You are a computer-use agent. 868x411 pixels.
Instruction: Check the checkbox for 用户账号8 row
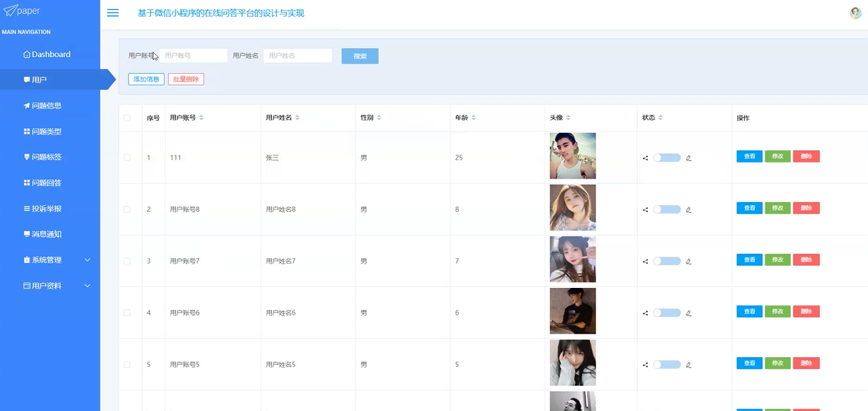[x=128, y=210]
